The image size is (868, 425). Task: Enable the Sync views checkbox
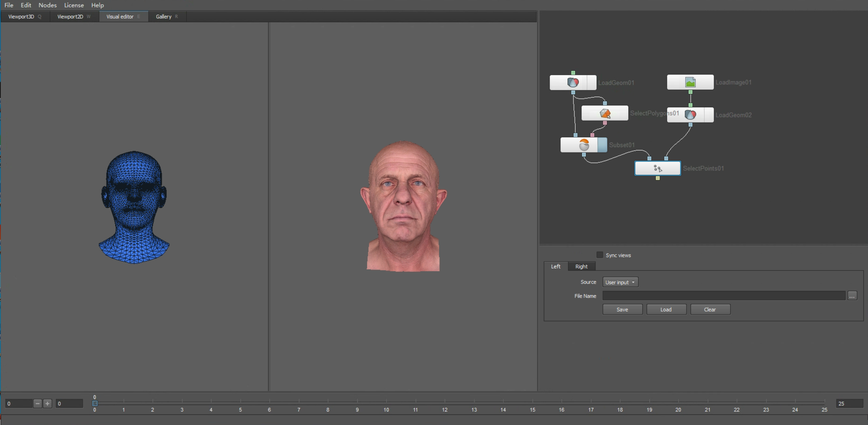(x=599, y=255)
